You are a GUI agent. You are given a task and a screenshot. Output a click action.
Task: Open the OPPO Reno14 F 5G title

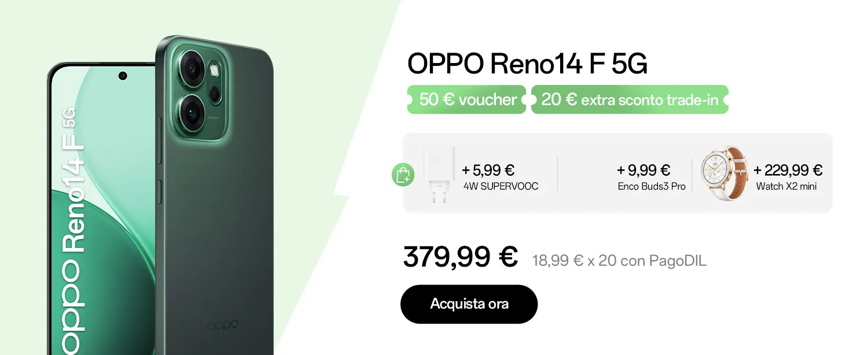(527, 64)
